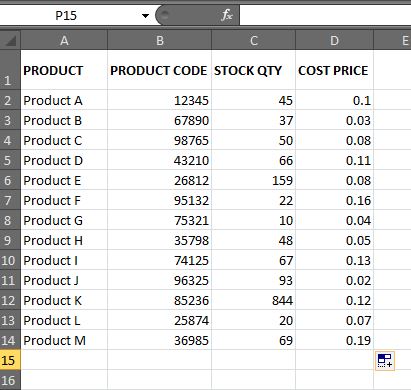The width and height of the screenshot is (411, 390).
Task: Select cell containing Product B
Action: click(64, 120)
